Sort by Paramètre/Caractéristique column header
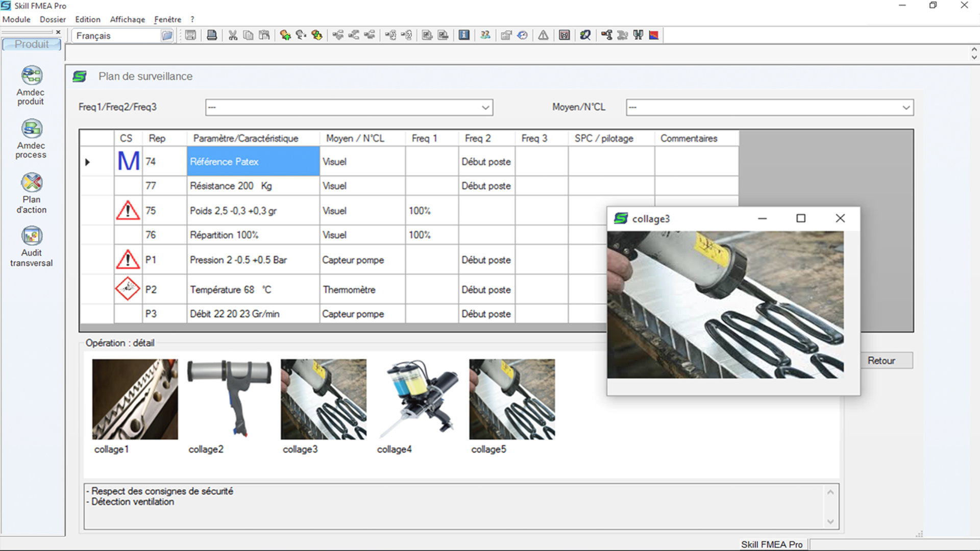 point(253,138)
